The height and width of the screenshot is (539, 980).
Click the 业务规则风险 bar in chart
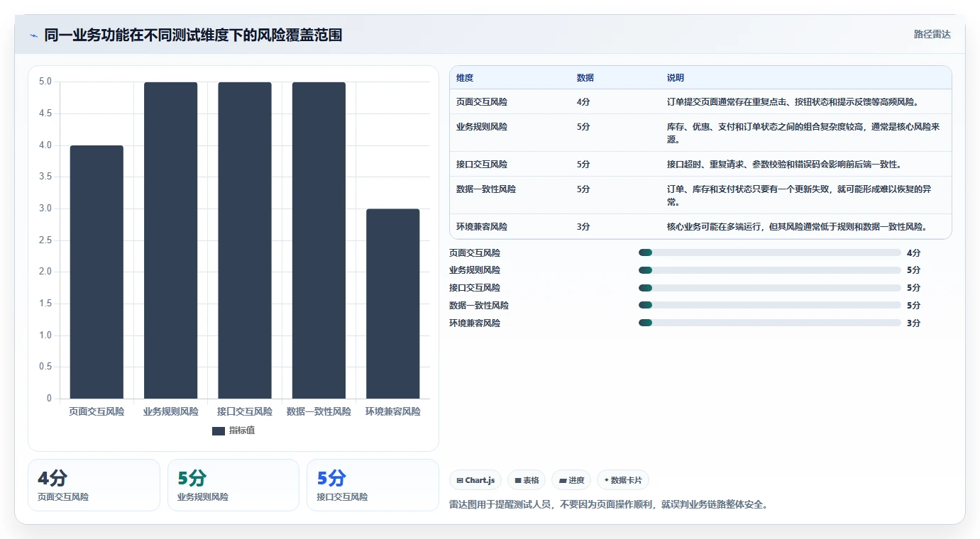pyautogui.click(x=170, y=240)
